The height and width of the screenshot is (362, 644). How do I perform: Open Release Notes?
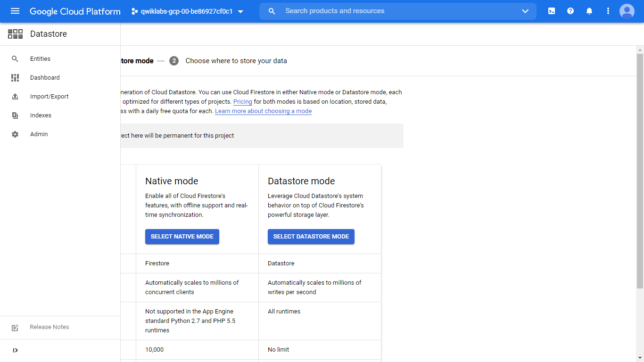pyautogui.click(x=50, y=327)
